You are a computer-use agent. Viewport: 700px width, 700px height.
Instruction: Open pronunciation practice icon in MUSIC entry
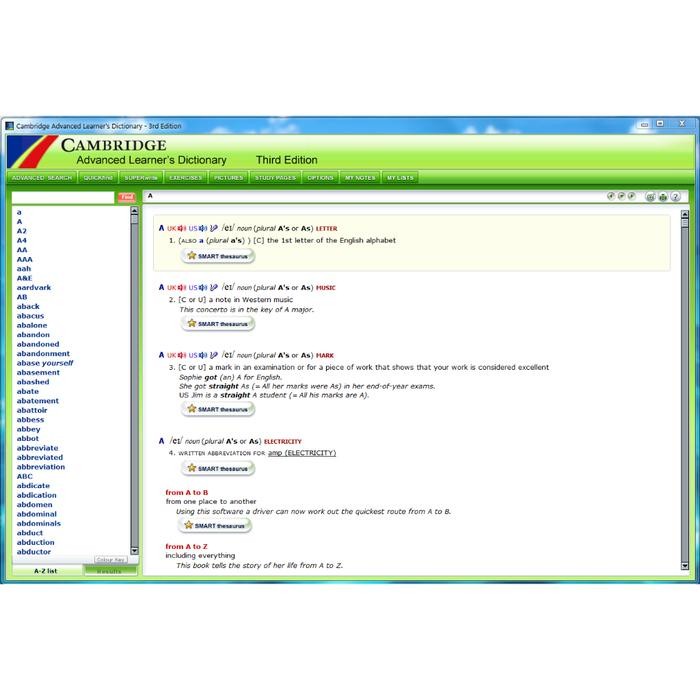214,288
